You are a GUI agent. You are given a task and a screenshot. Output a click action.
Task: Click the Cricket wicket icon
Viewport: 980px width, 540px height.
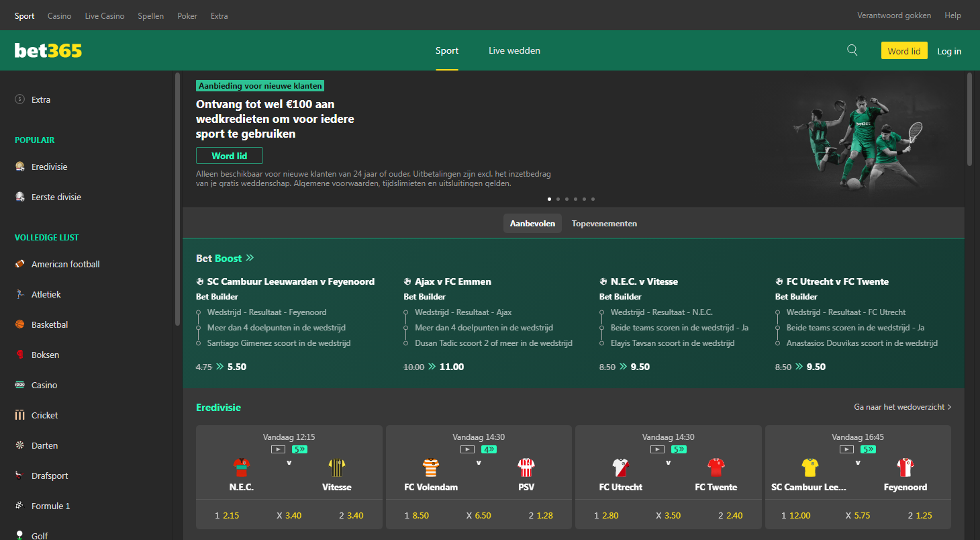tap(19, 415)
